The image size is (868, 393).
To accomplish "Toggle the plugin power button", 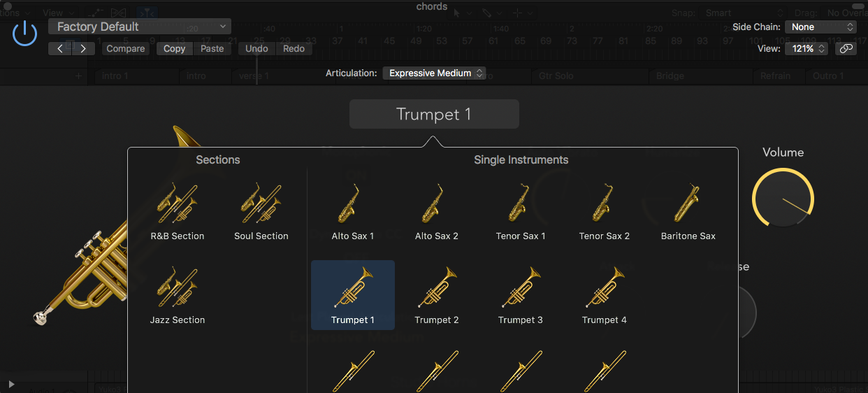I will coord(25,33).
